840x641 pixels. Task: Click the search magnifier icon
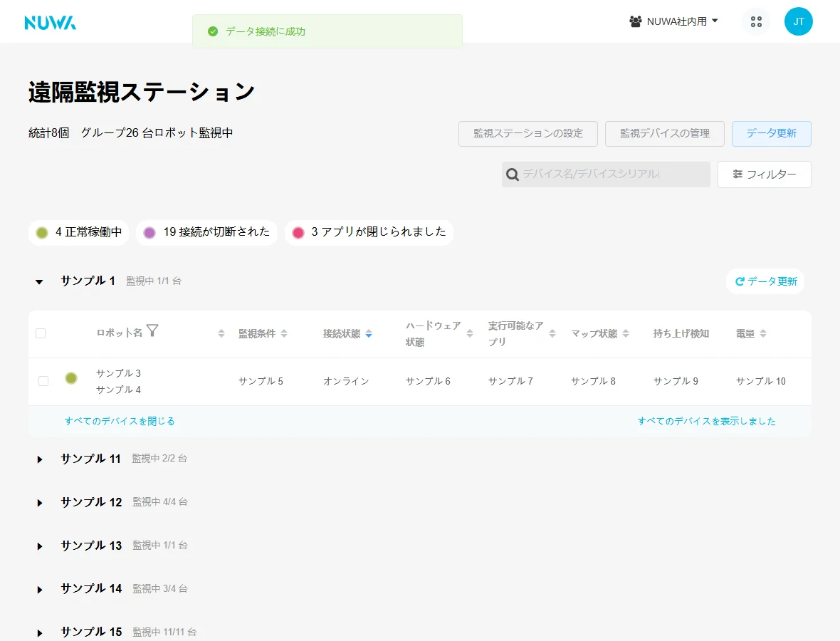[513, 174]
